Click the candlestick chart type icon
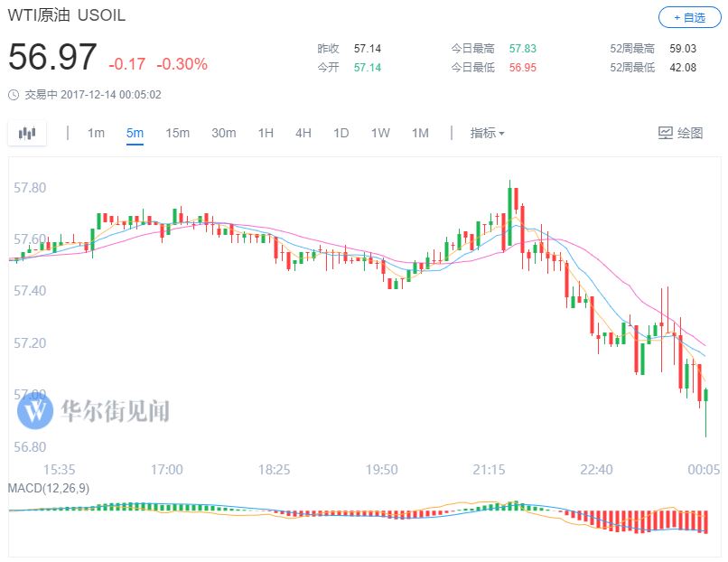Viewport: 728px width, 562px height. (27, 134)
